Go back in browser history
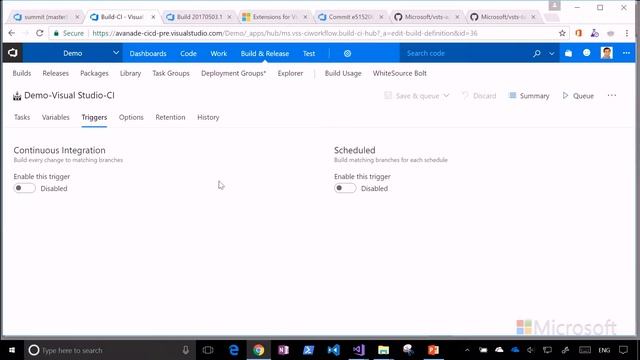The image size is (640, 360). 11,33
